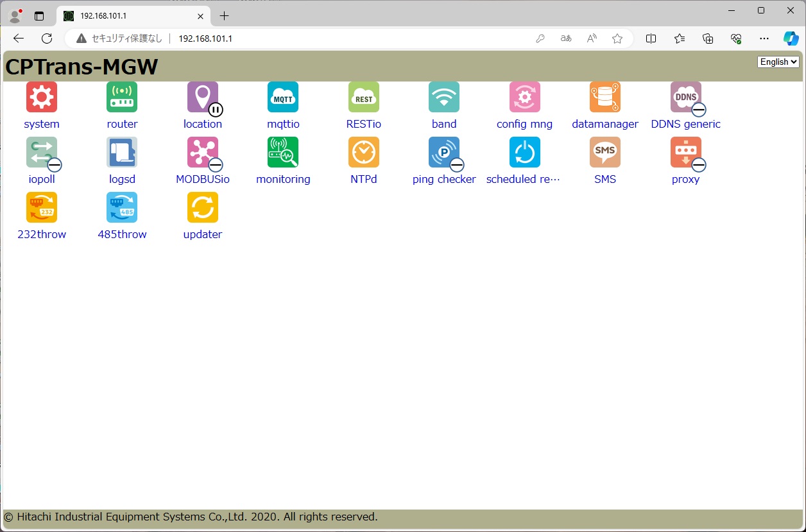The image size is (806, 532).
Task: Click the 'ping checker' text link
Action: click(x=444, y=180)
